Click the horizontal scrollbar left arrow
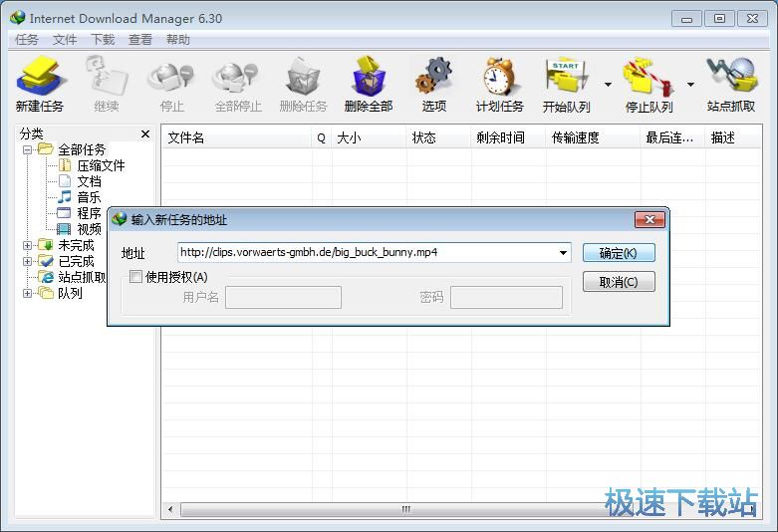The height and width of the screenshot is (532, 778). (x=170, y=509)
